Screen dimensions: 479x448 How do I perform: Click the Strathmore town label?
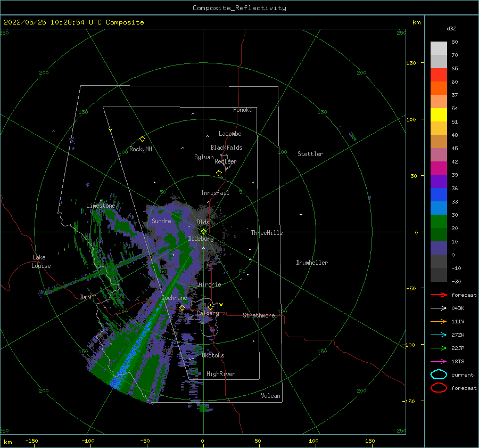[259, 315]
